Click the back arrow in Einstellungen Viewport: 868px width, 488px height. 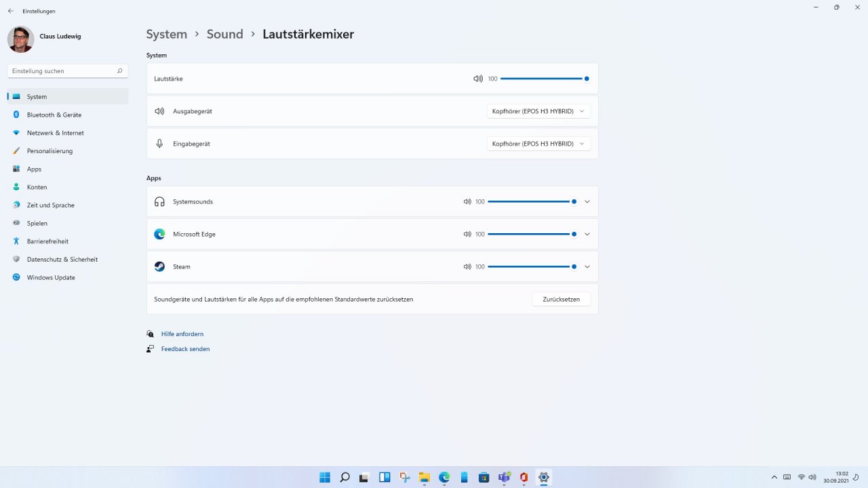coord(10,11)
